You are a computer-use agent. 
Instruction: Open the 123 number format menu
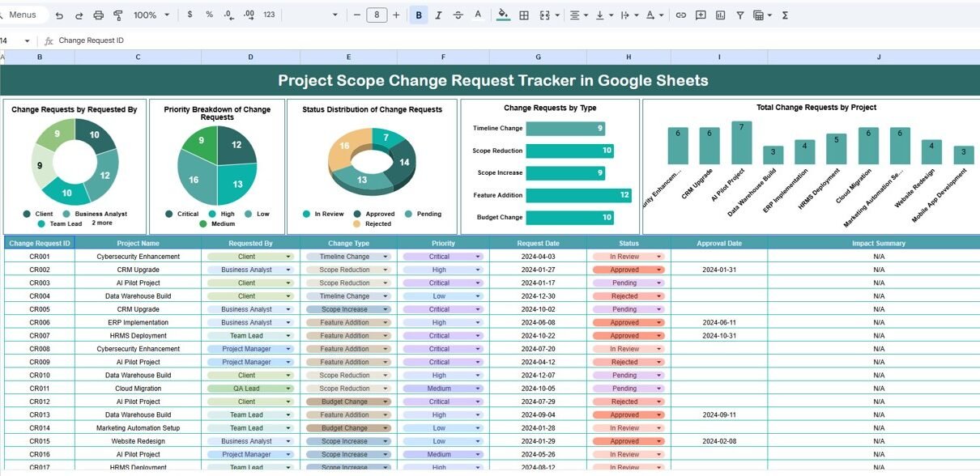[269, 15]
